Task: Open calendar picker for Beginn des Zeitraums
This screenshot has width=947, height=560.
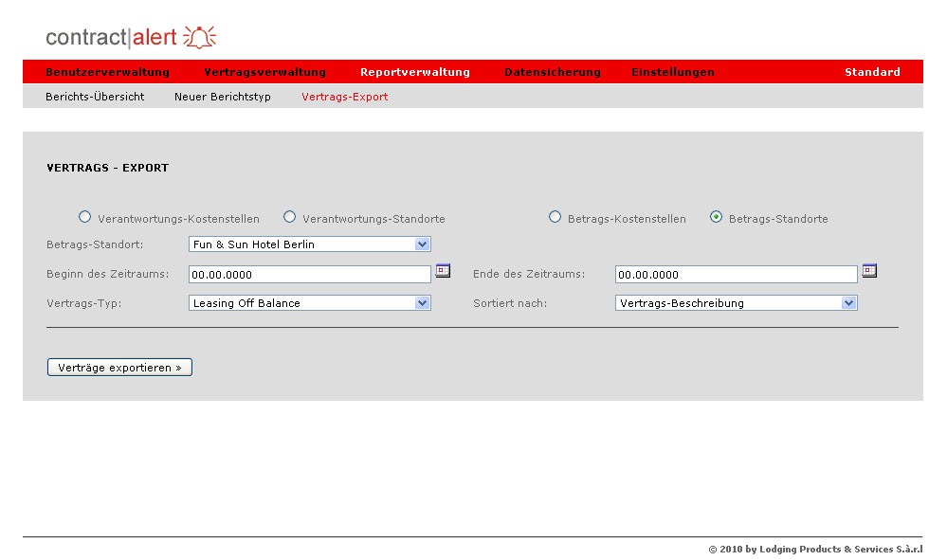Action: click(x=443, y=271)
